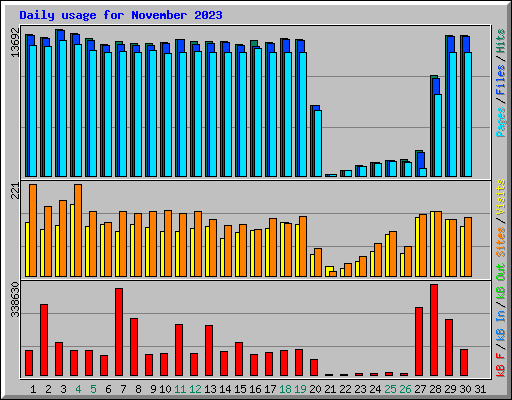512x400 pixels.
Task: Click the tallest red kB bar for day 7
Action: tap(119, 332)
